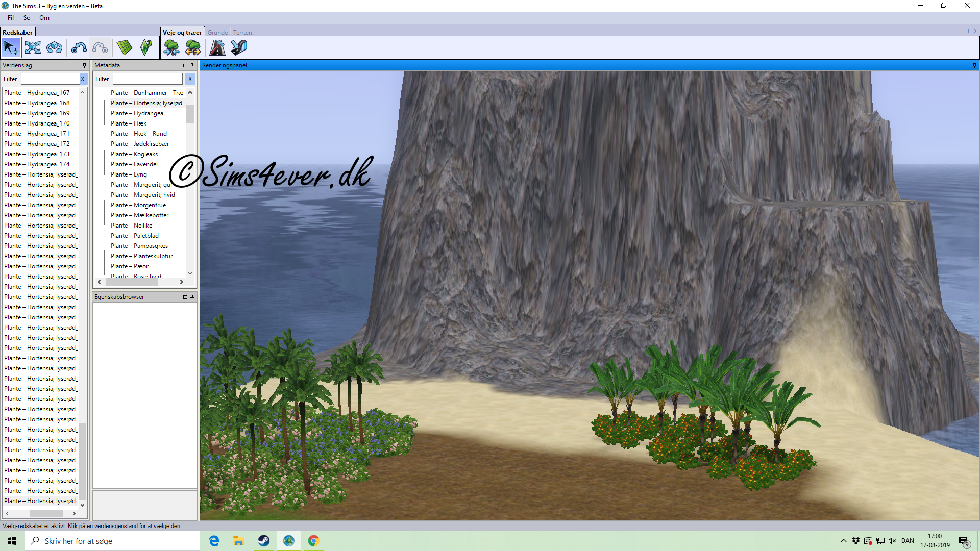Select Plante – Jødekirsebær in Metadata
Screen dimensions: 980x551
click(140, 144)
